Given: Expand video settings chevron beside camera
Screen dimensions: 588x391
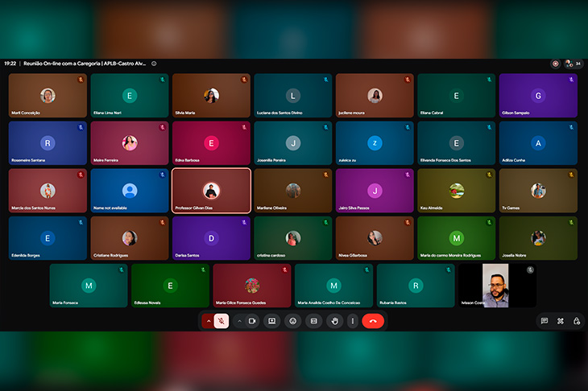Looking at the screenshot, I should [x=239, y=321].
